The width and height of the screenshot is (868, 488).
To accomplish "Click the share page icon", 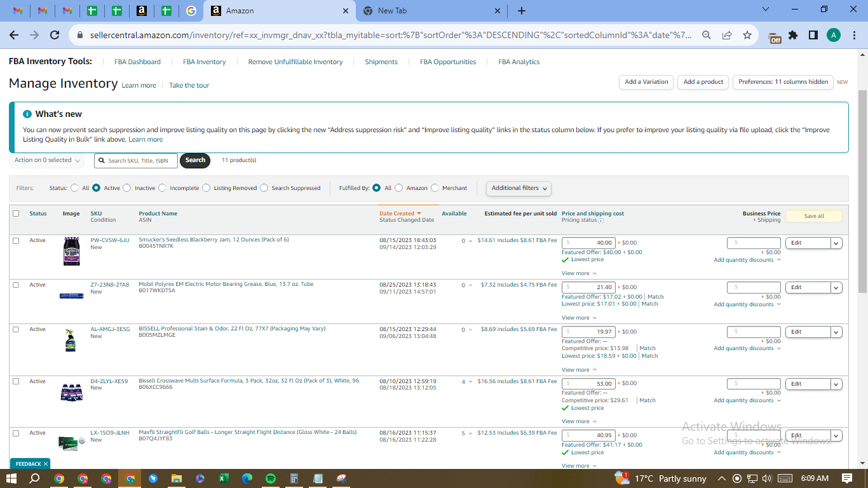I will [x=727, y=35].
